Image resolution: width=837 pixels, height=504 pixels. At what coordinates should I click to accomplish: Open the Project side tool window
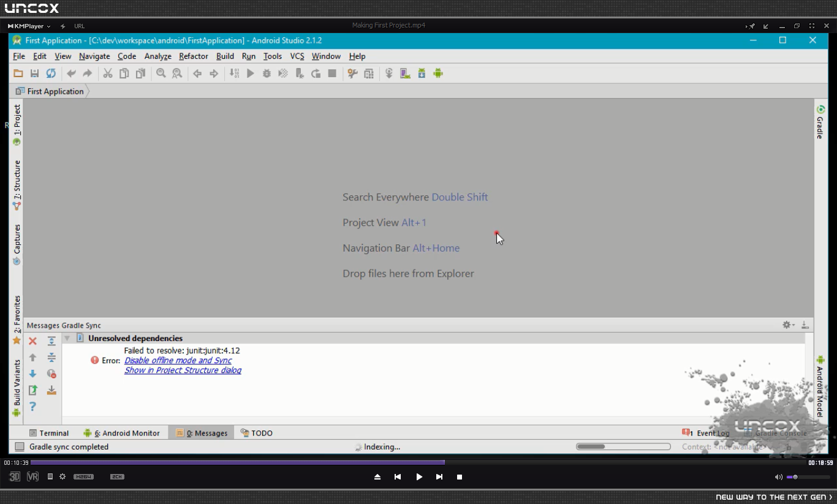coord(17,125)
